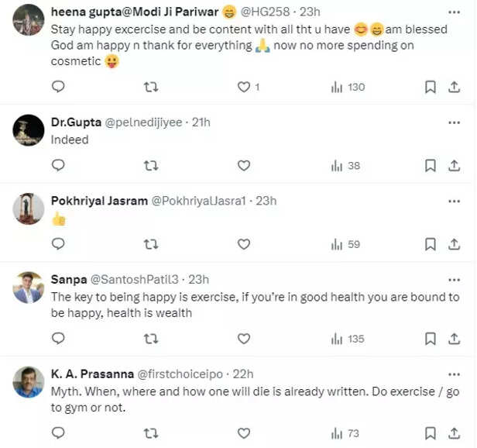Like Dr.Gupta's 'Indeed' tweet

pyautogui.click(x=243, y=165)
